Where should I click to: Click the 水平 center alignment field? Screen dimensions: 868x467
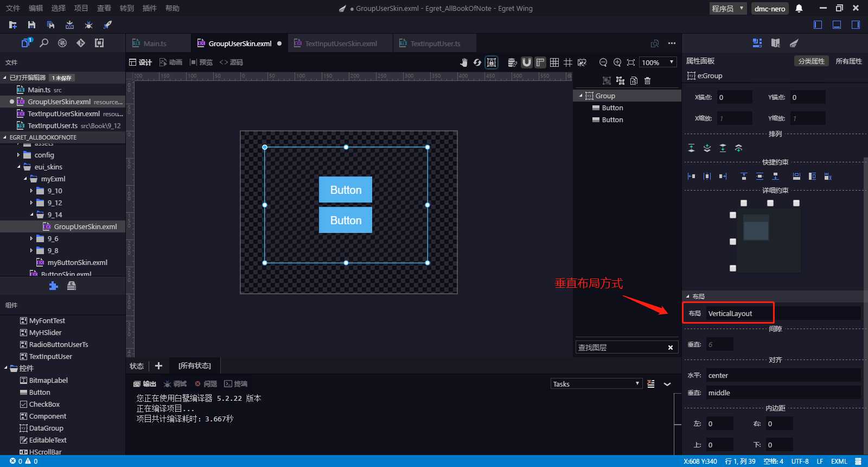click(783, 375)
